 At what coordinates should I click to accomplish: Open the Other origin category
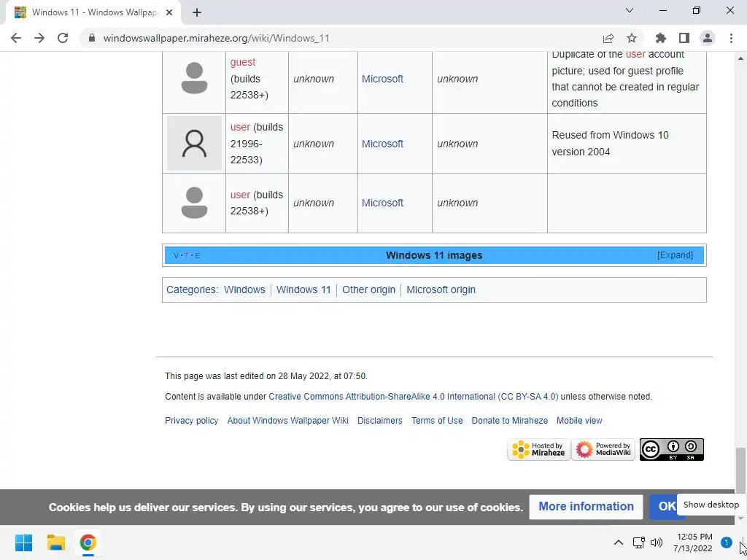[x=368, y=289]
